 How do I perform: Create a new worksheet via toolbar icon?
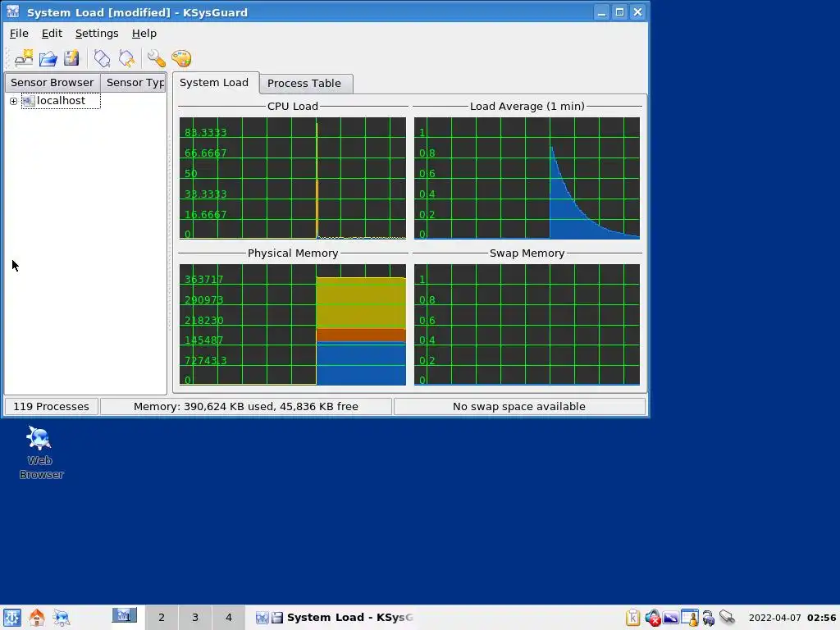point(24,58)
